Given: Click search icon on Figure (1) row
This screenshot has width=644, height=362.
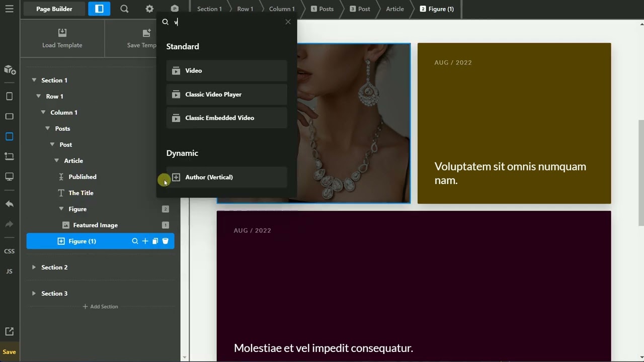Looking at the screenshot, I should (135, 241).
